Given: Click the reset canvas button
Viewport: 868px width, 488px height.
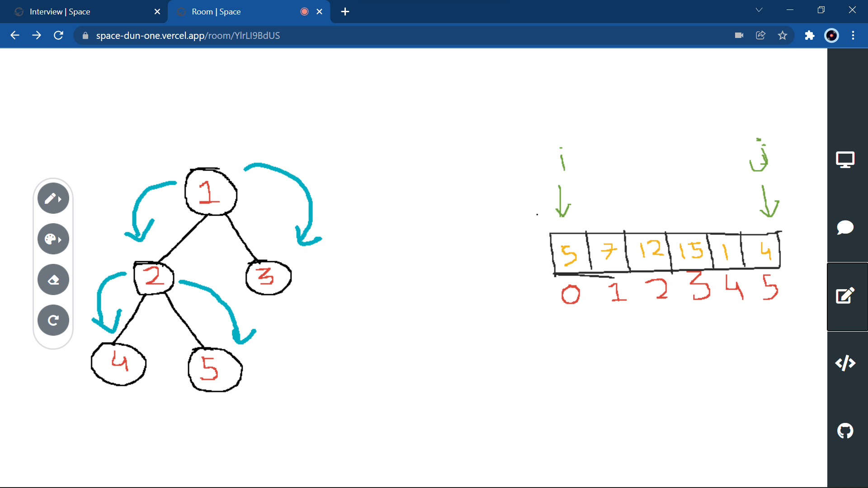Looking at the screenshot, I should coord(53,320).
